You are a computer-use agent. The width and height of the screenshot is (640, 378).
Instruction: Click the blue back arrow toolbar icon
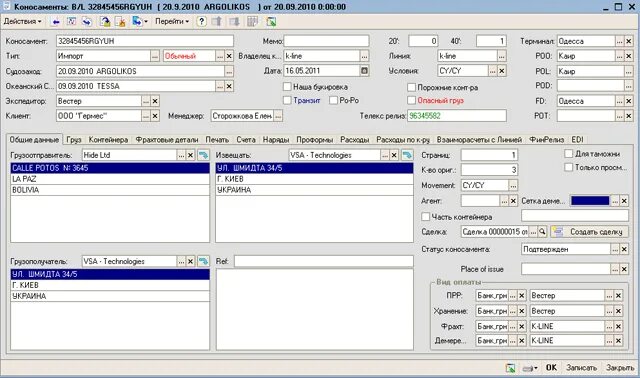[56, 22]
